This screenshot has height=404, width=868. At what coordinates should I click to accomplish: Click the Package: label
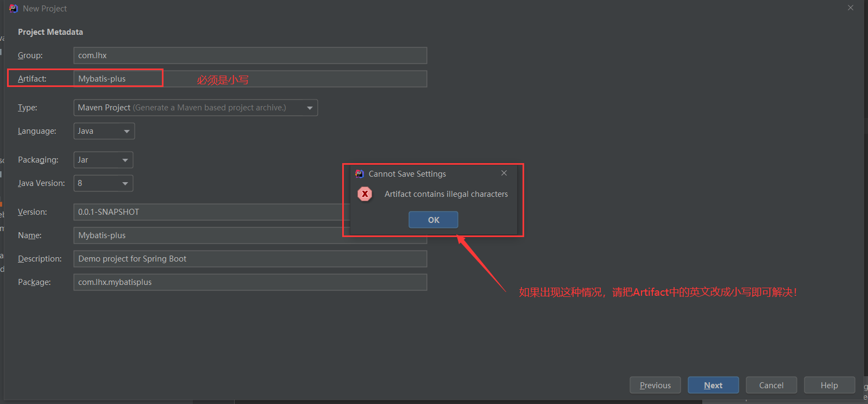click(x=34, y=282)
